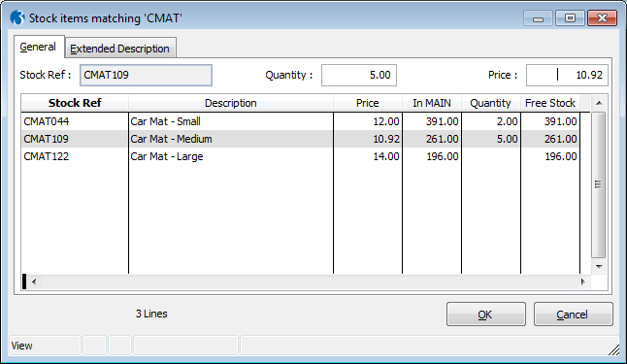Click the Quantity input field
Image resolution: width=627 pixels, height=364 pixels.
(359, 75)
